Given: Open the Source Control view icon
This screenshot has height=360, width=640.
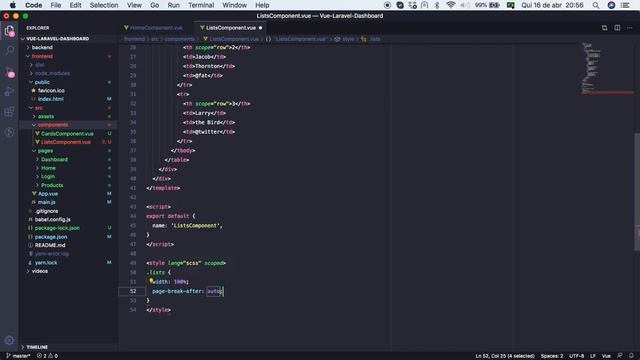Looking at the screenshot, I should 9,72.
